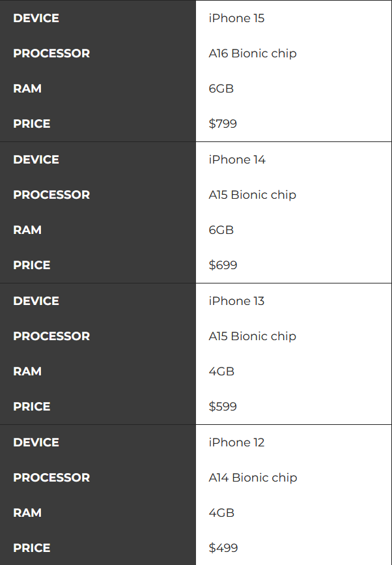Click the 4GB RAM value for iPhone 13

221,371
